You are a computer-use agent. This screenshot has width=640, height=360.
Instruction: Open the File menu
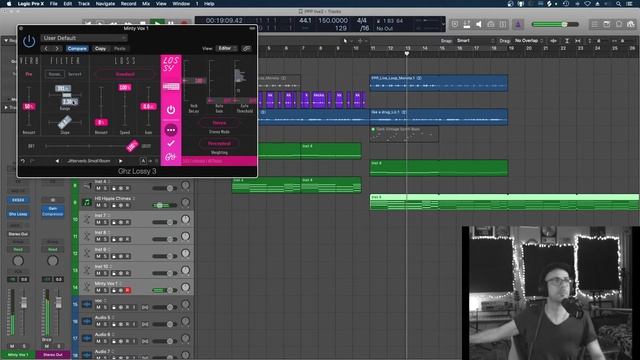coord(53,4)
